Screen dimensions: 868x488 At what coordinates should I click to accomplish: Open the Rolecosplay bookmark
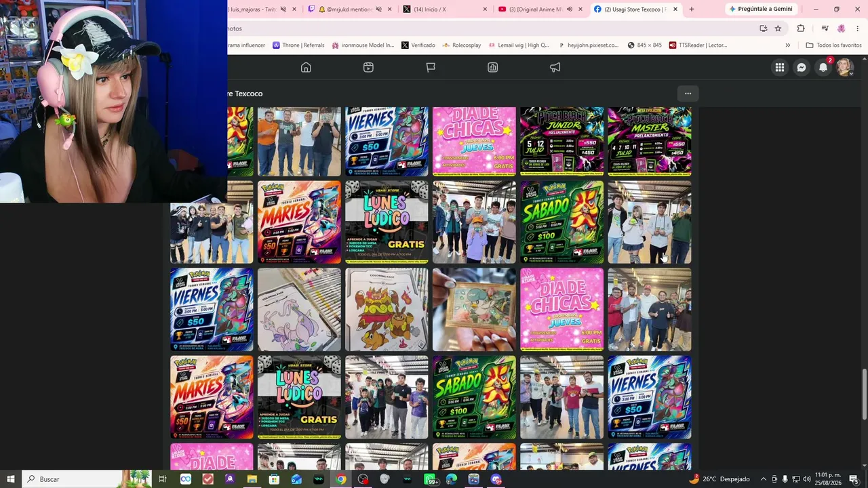461,45
